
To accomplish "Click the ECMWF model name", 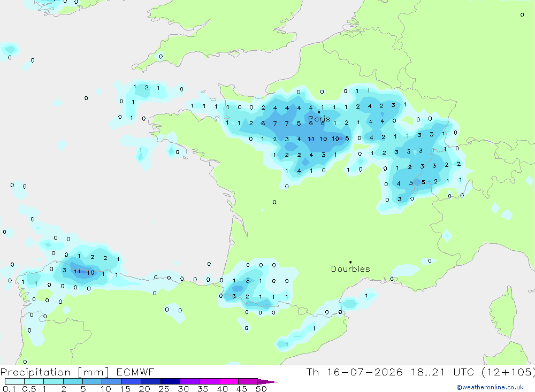I will coord(135,372).
